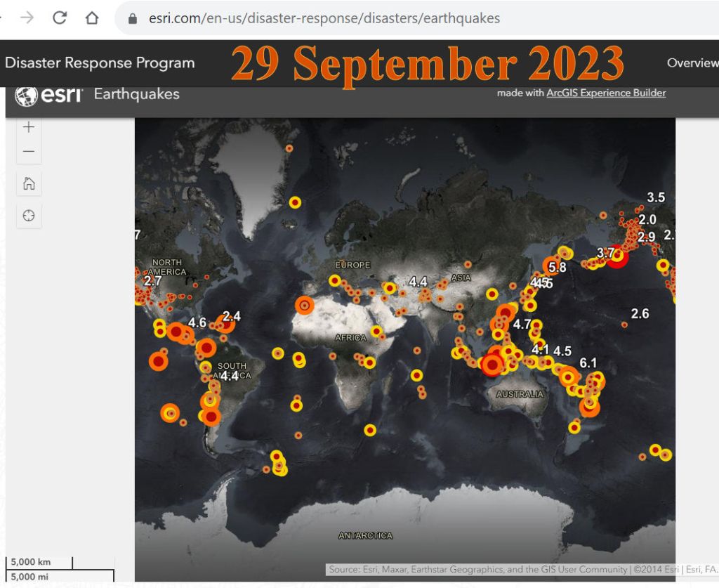This screenshot has height=588, width=719.
Task: Go to the browser home page icon
Action: (x=92, y=18)
